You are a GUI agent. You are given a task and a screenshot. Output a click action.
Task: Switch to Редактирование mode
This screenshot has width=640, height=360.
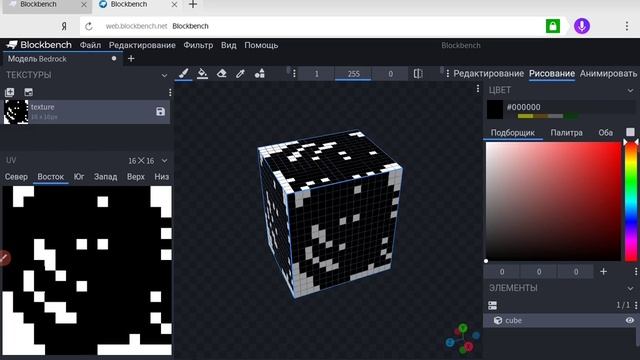(489, 73)
